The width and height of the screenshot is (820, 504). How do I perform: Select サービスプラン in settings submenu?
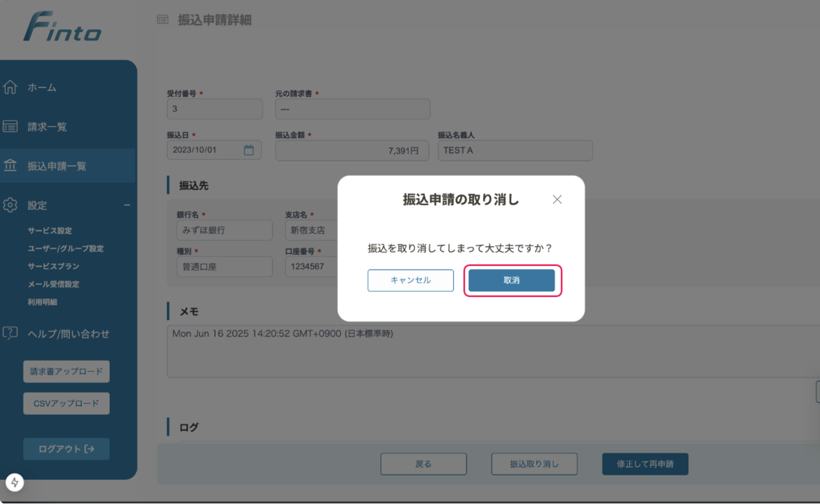[x=53, y=266]
